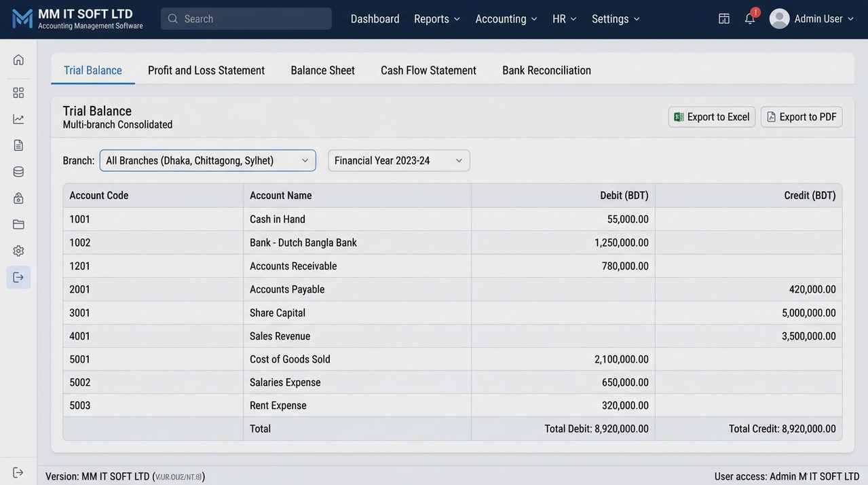Image resolution: width=868 pixels, height=485 pixels.
Task: Click the Version text in status bar
Action: (126, 477)
